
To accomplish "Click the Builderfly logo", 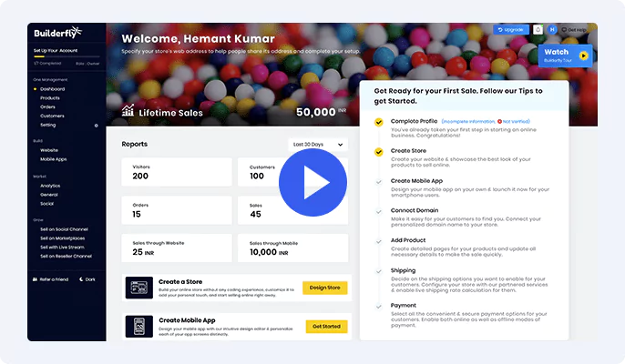I will (x=59, y=34).
